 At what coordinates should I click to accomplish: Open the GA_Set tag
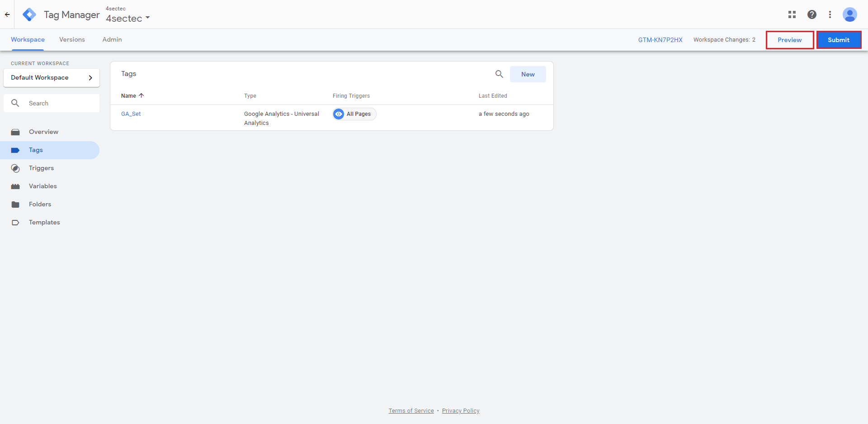coord(131,114)
